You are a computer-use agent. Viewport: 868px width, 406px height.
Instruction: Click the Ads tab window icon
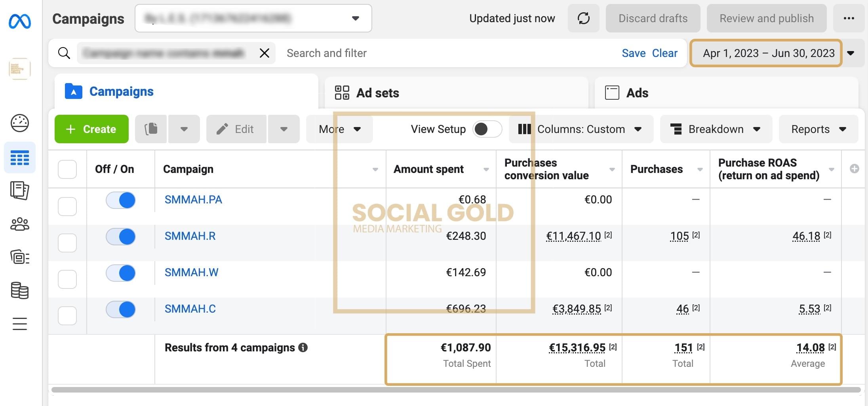point(612,93)
